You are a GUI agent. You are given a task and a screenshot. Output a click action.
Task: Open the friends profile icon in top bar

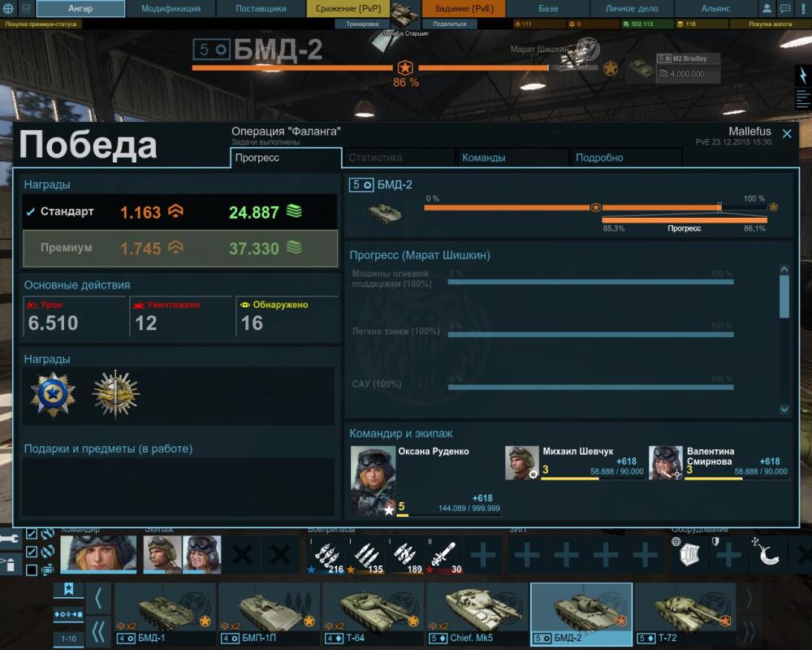767,8
